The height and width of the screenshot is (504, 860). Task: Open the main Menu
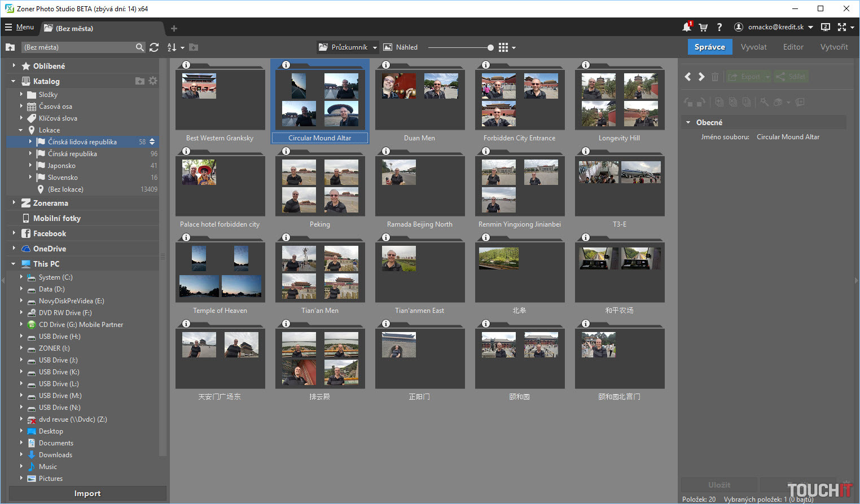19,27
